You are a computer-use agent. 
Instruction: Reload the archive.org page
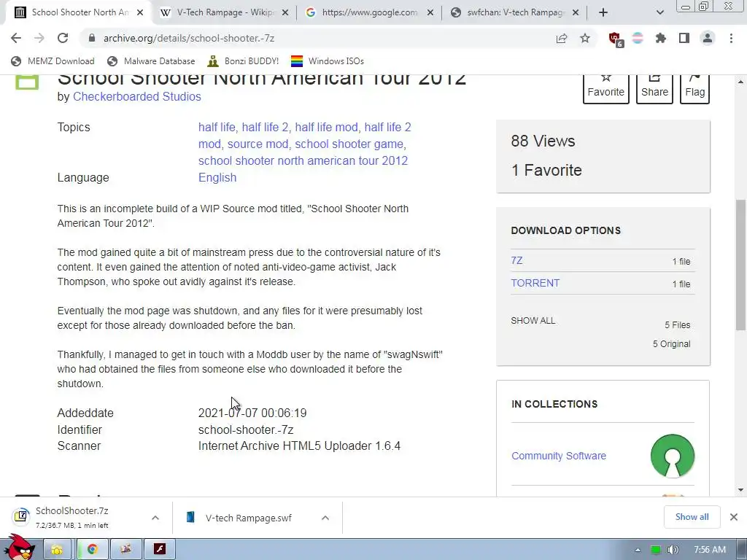(63, 38)
